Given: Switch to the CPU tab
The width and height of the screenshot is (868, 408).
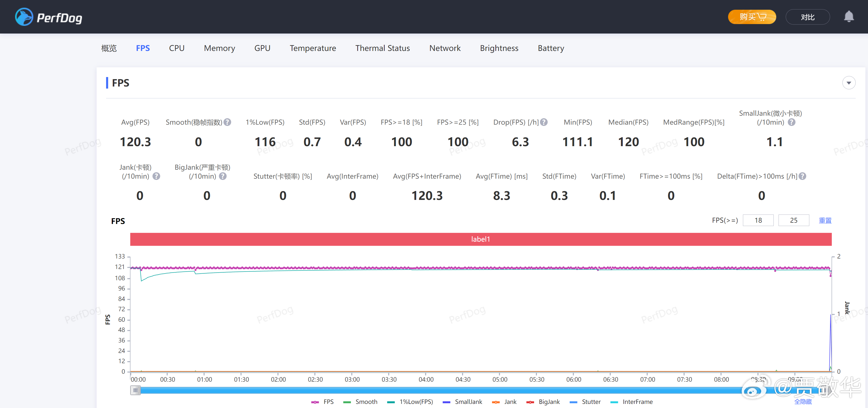Looking at the screenshot, I should [x=177, y=48].
